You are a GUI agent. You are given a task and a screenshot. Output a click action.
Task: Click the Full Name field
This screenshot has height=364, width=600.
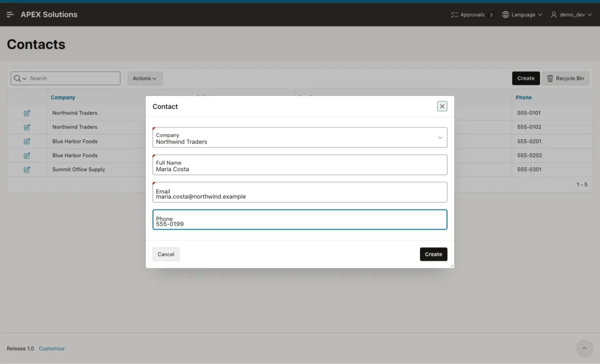pos(299,165)
